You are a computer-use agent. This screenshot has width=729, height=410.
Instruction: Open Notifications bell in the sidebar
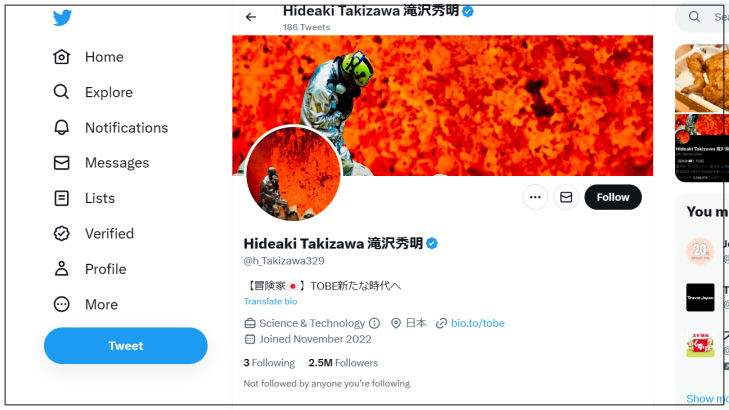coord(61,127)
